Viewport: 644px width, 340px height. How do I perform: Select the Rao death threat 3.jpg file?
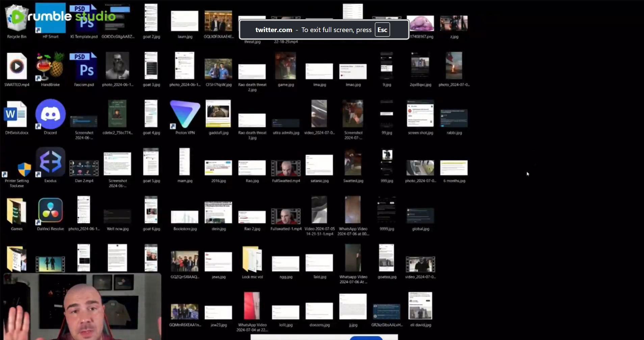[x=252, y=127]
